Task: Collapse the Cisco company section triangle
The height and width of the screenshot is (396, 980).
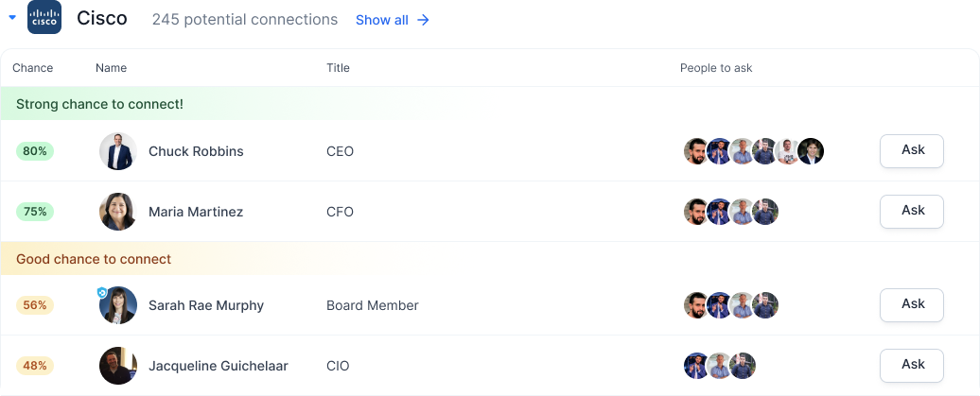Action: point(12,18)
